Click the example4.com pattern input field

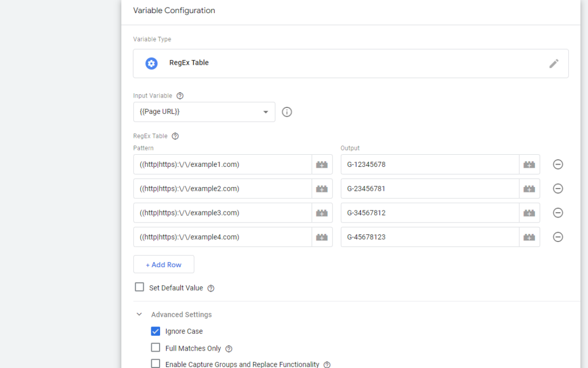[222, 237]
